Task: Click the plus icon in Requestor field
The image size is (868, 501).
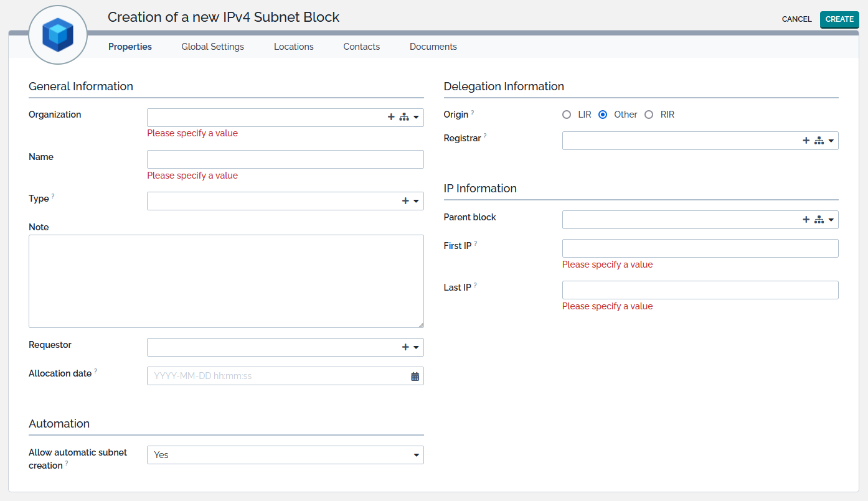Action: coord(405,347)
